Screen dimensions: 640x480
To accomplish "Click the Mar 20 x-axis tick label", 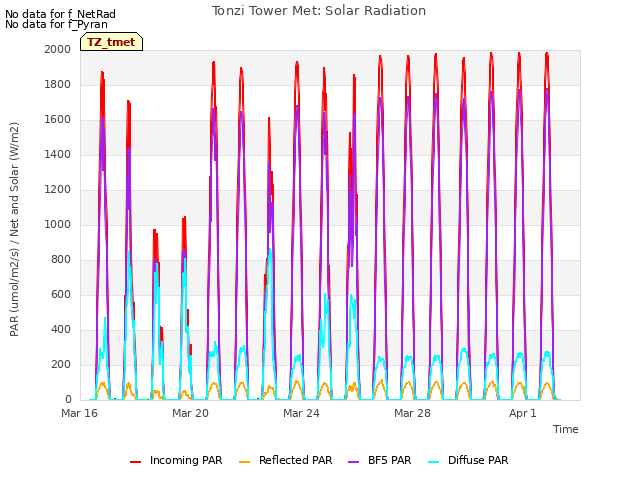I will click(190, 413).
